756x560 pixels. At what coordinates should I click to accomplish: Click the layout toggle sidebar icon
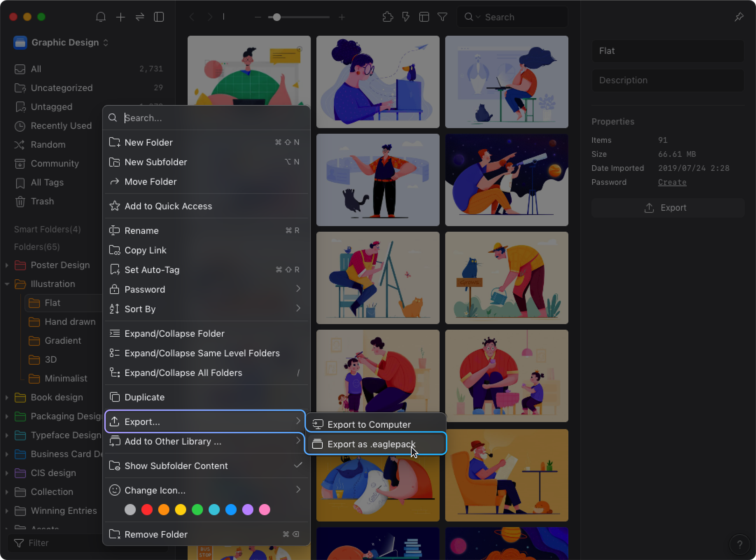click(160, 17)
